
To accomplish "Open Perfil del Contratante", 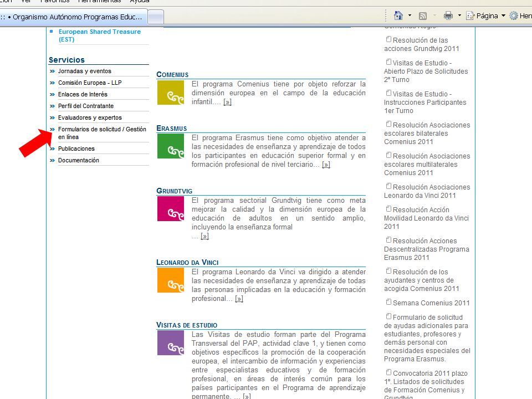I will pyautogui.click(x=85, y=106).
